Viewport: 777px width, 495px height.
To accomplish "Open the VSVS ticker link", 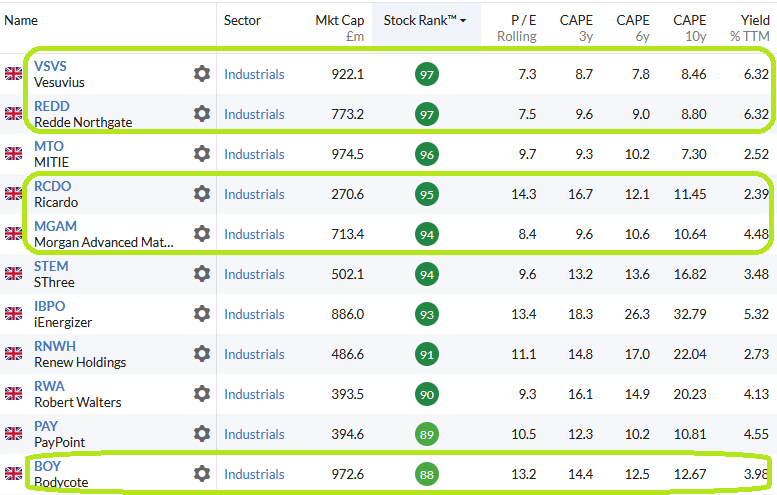I will [51, 66].
